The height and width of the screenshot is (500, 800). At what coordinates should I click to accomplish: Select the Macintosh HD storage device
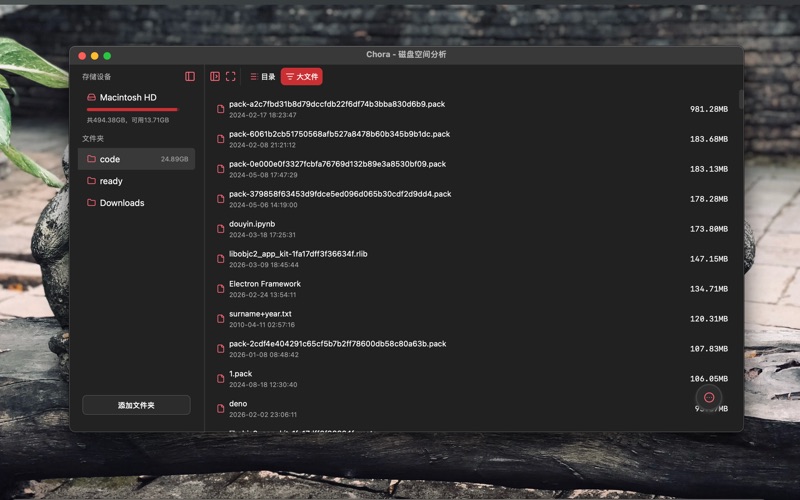click(128, 97)
